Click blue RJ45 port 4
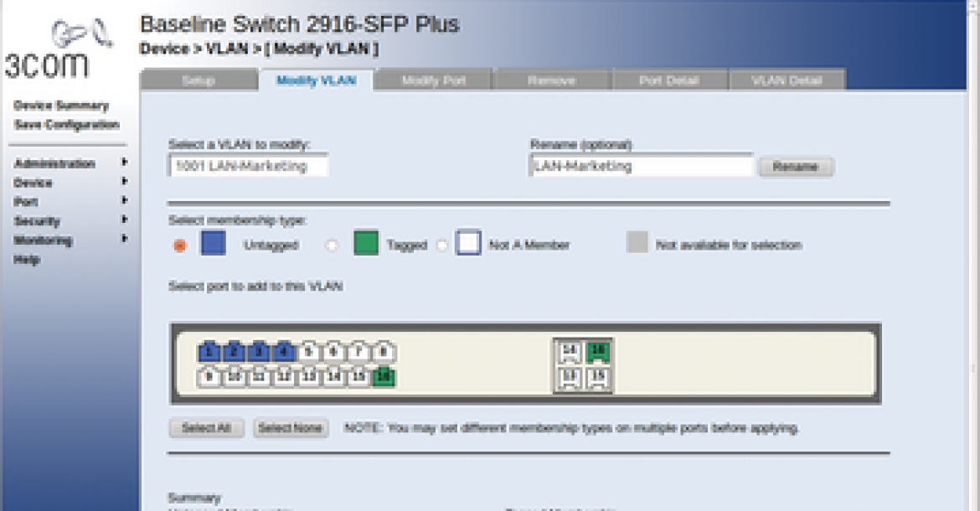980x511 pixels. pos(283,352)
